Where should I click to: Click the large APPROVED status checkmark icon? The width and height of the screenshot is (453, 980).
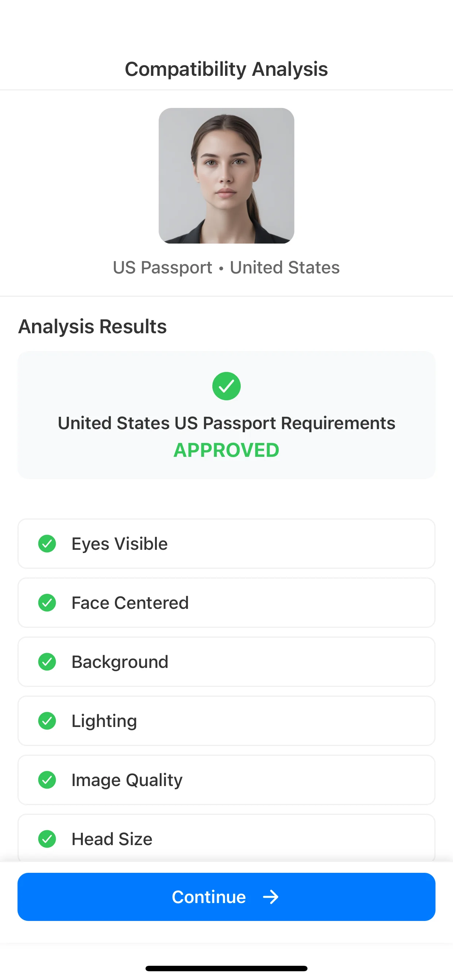[x=226, y=386]
